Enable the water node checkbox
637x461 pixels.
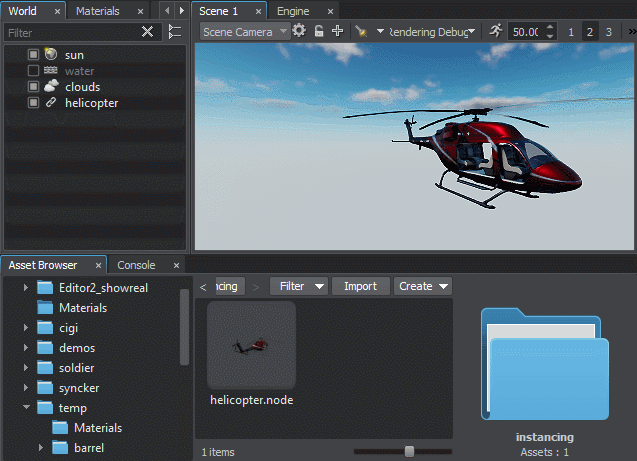[x=34, y=71]
